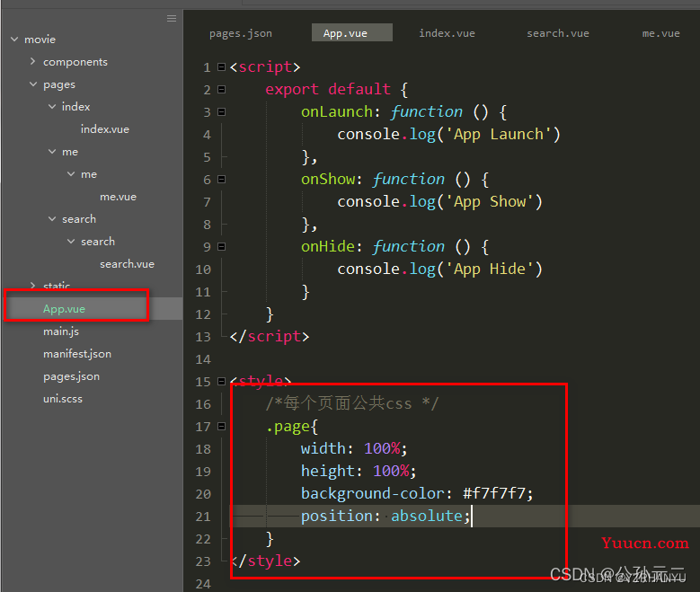Click 'App Launch' string in code

click(x=498, y=135)
